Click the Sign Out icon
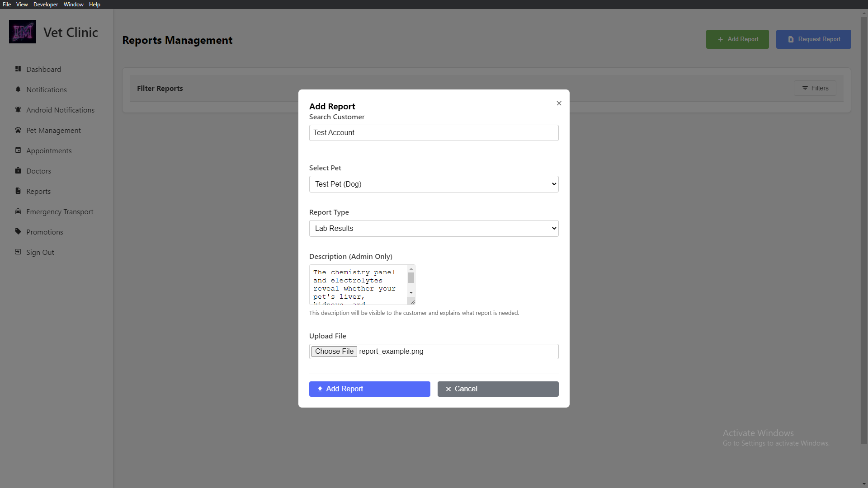Screen dimensions: 868x488 18,252
